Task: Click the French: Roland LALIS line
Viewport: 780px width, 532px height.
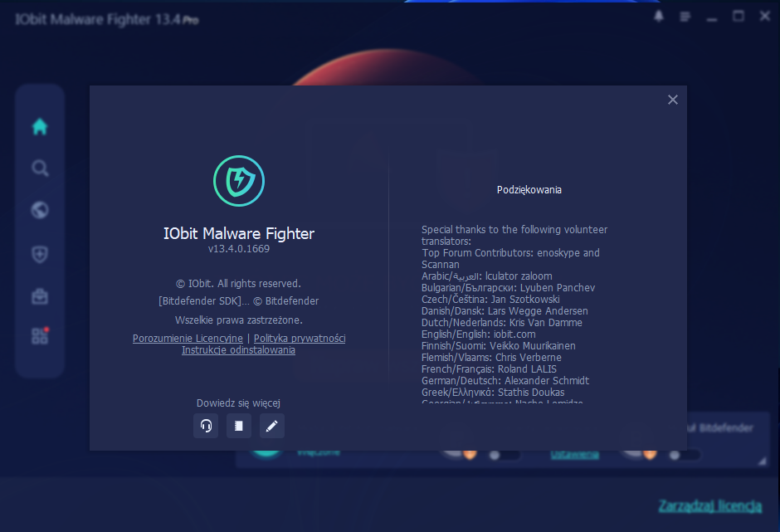Action: (x=489, y=368)
